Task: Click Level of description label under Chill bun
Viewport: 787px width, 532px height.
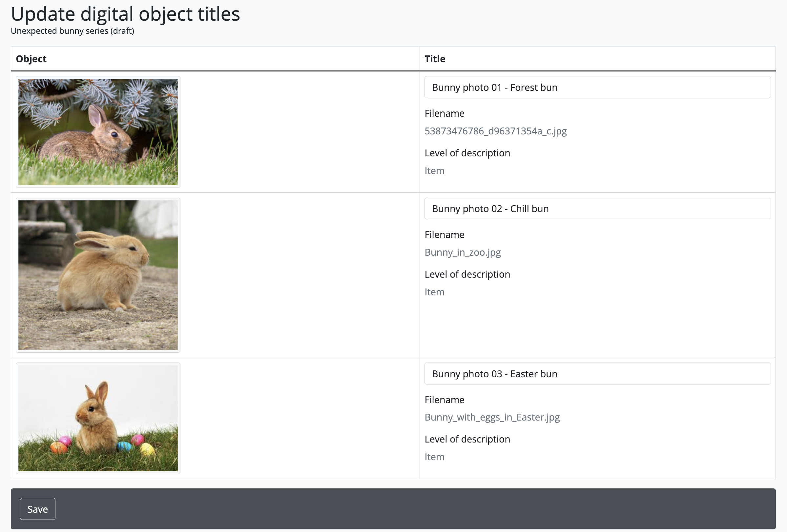Action: [467, 274]
